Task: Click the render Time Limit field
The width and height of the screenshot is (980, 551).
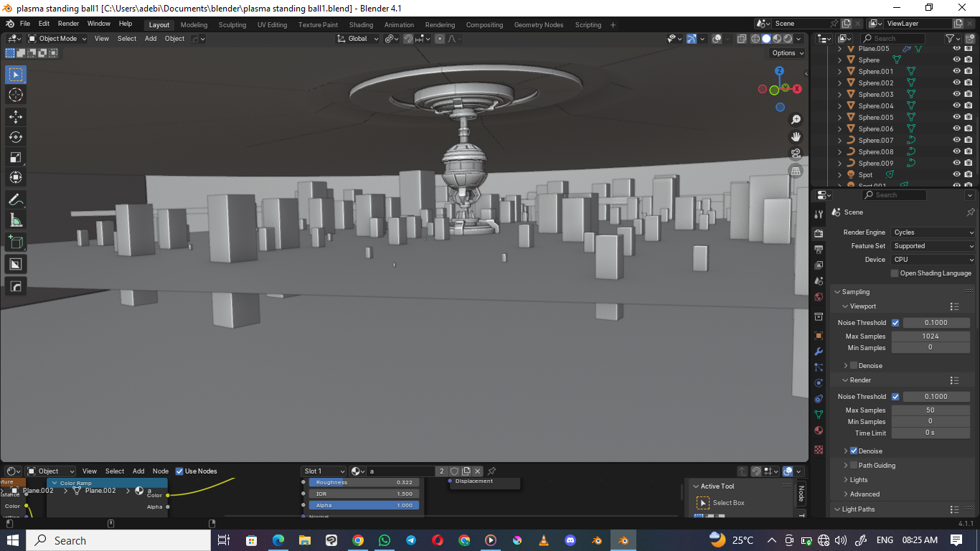Action: pos(930,433)
